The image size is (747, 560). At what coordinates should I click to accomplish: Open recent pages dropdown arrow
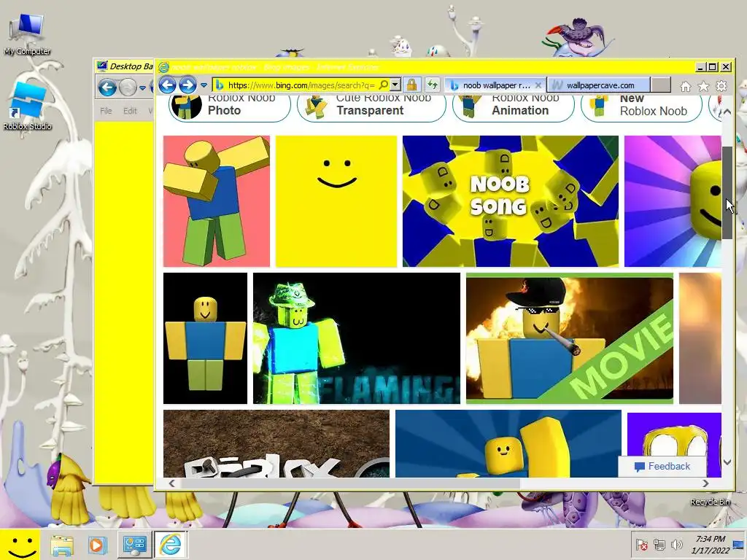click(x=204, y=85)
